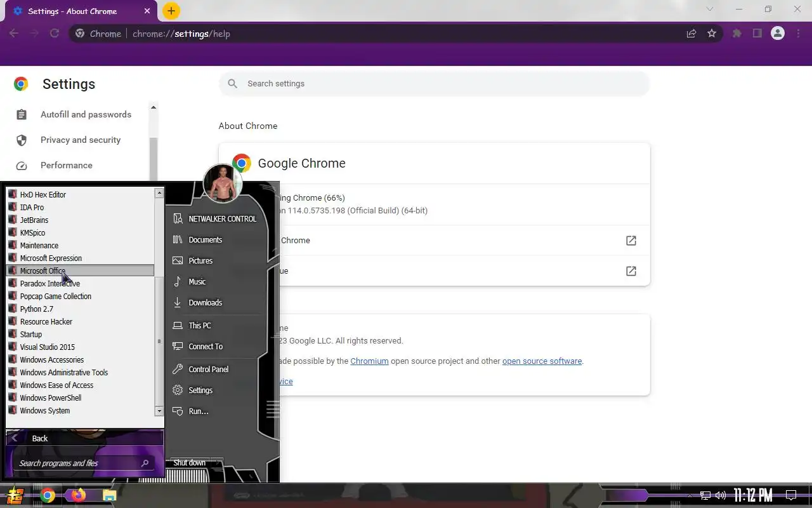Viewport: 812px width, 508px height.
Task: Open Shut down options arrow
Action: (x=216, y=462)
